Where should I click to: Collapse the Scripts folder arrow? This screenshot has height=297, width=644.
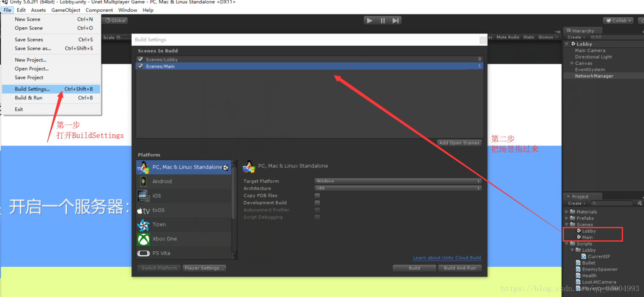[x=567, y=244]
